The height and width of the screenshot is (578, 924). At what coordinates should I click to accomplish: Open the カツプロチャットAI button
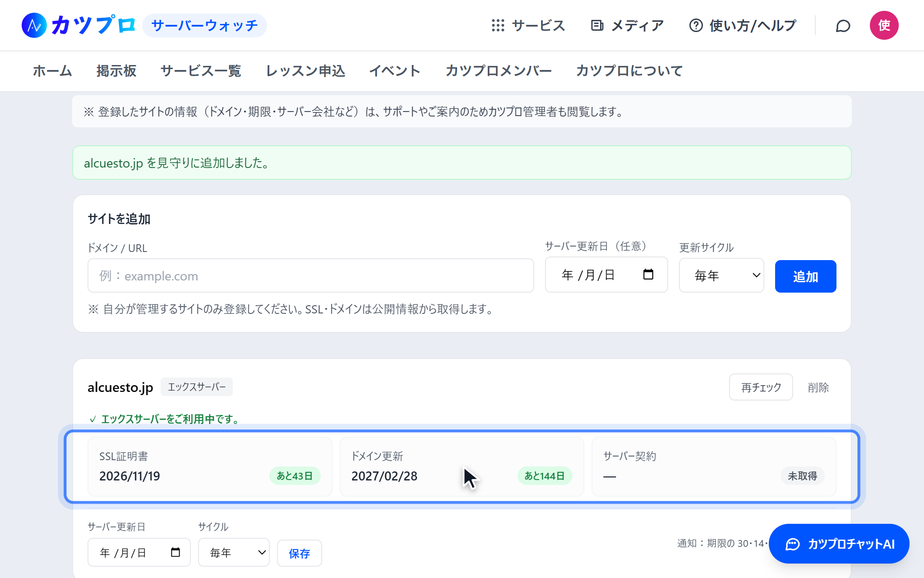(x=839, y=544)
